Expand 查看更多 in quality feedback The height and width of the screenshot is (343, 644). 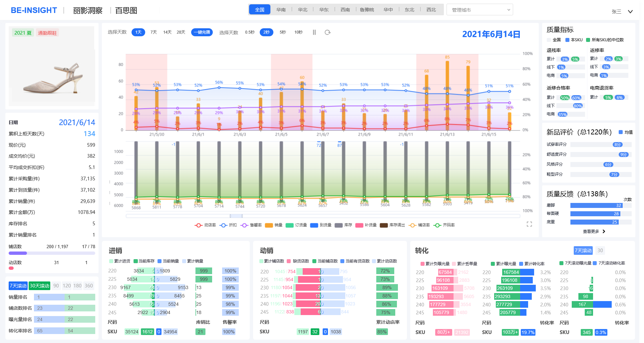[x=594, y=231]
